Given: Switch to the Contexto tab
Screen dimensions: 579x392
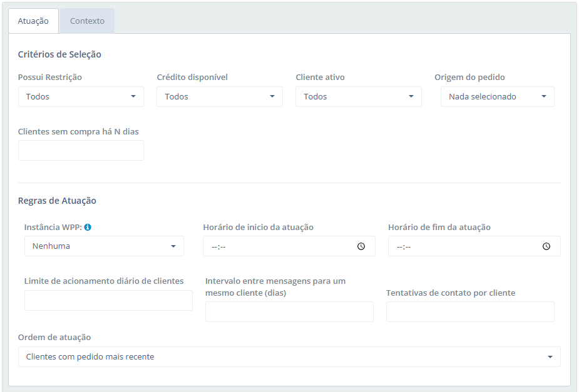Looking at the screenshot, I should (x=87, y=21).
